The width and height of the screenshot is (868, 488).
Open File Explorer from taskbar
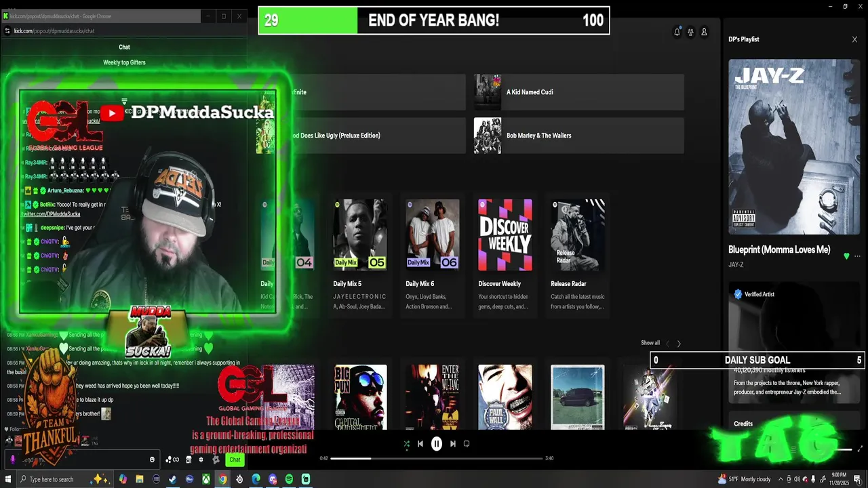tap(139, 479)
